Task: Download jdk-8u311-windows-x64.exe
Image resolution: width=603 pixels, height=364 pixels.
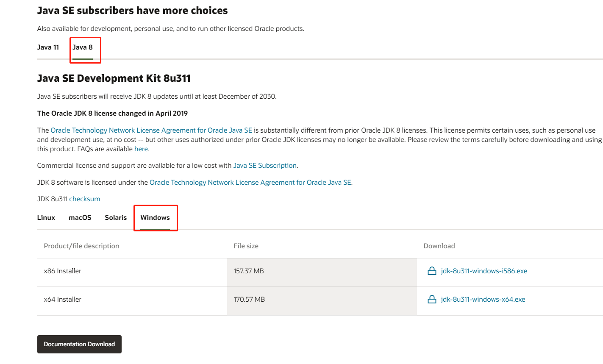Action: click(483, 300)
